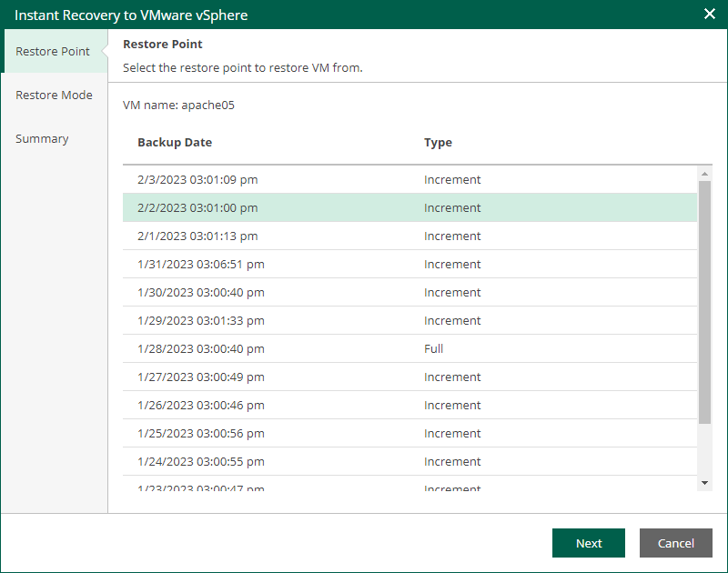Cancel the recovery wizard
Screen dimensions: 728x573
pos(675,543)
